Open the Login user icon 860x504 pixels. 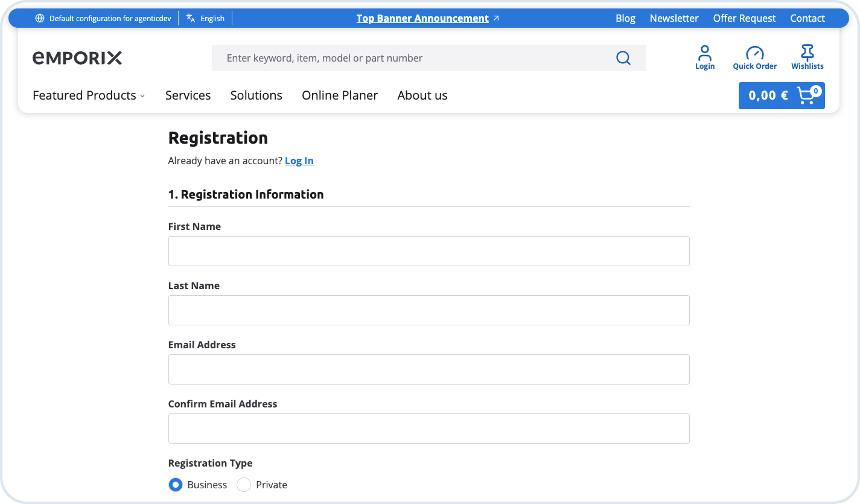[x=704, y=53]
